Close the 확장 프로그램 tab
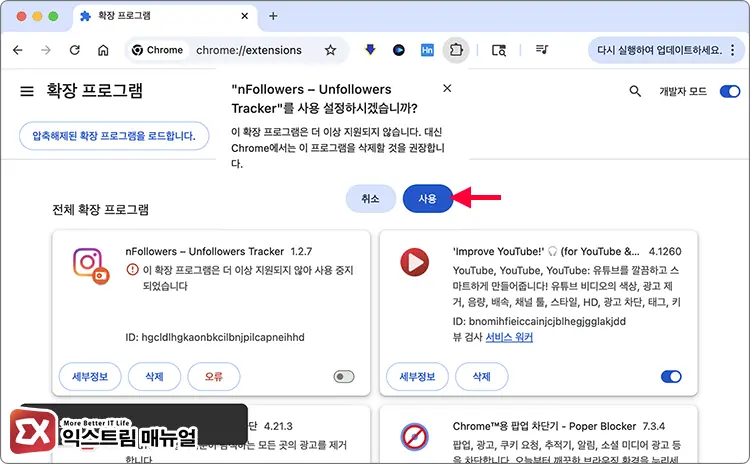 click(244, 16)
